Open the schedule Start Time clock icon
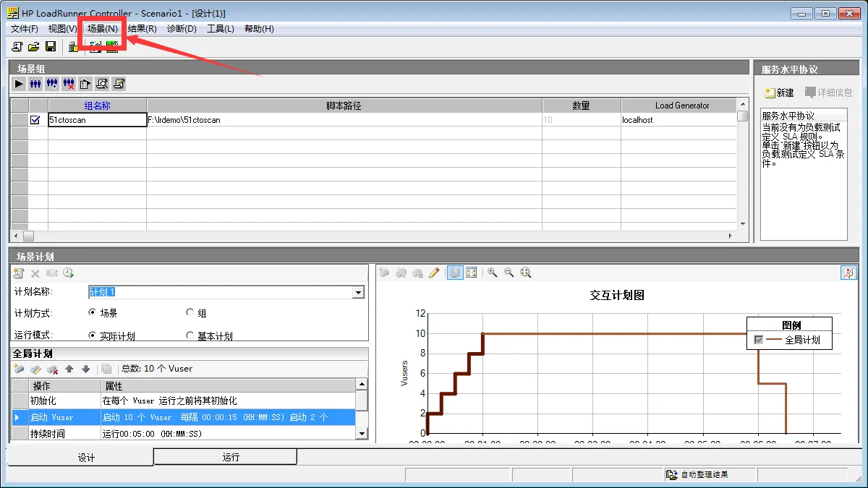The image size is (868, 488). click(x=68, y=273)
